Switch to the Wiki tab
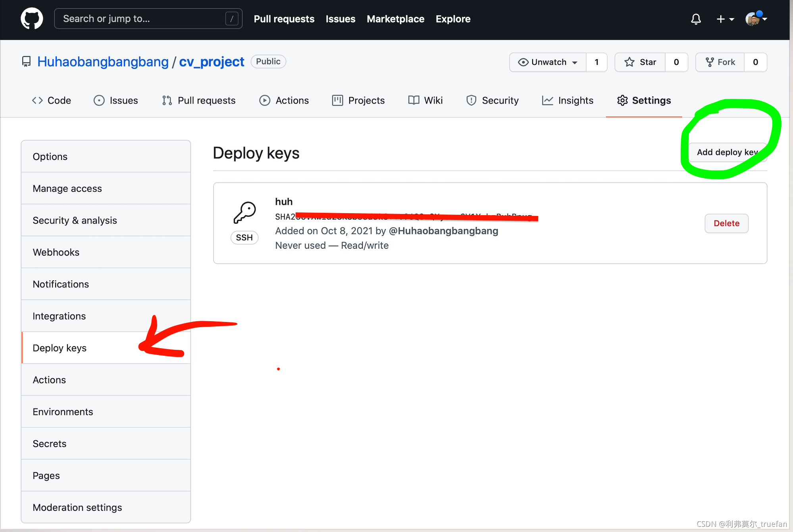The width and height of the screenshot is (793, 532). coord(433,100)
